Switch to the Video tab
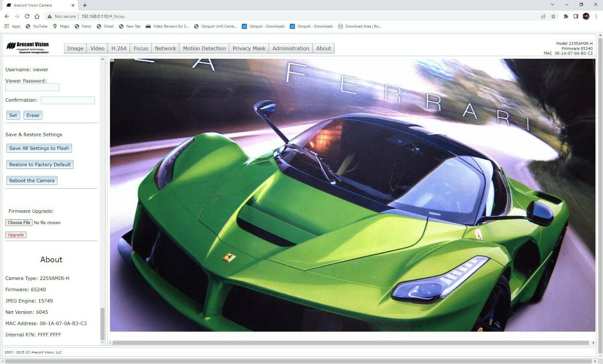Screen dimensions: 603x364 pyautogui.click(x=97, y=48)
